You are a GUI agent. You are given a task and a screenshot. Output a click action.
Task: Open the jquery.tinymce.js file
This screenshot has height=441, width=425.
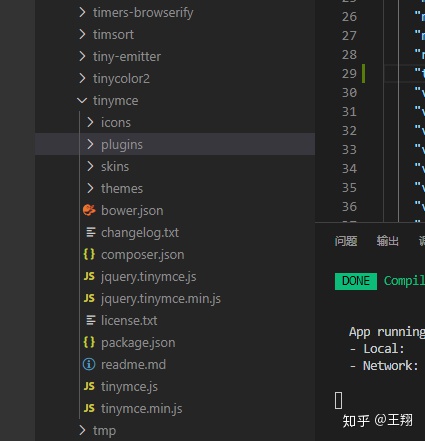149,276
